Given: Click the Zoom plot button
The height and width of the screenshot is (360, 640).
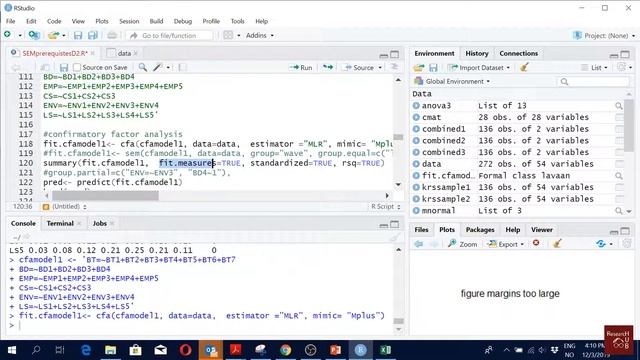Looking at the screenshot, I should pyautogui.click(x=463, y=244).
